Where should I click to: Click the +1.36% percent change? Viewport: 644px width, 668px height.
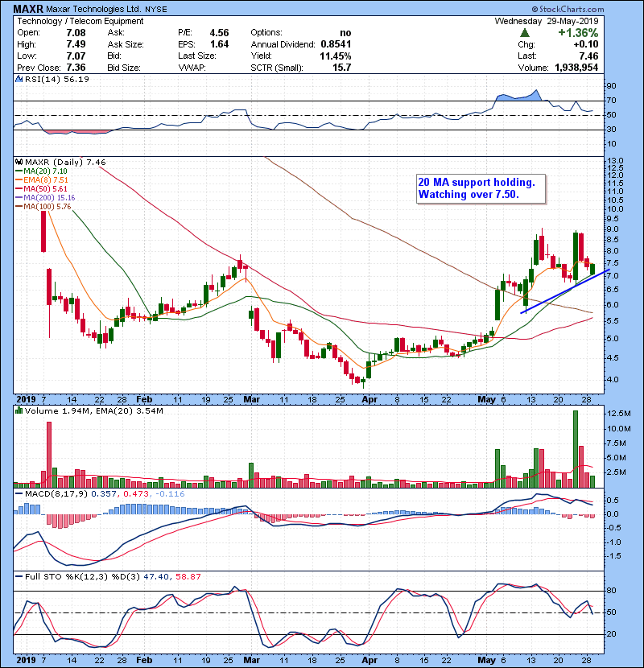(578, 33)
